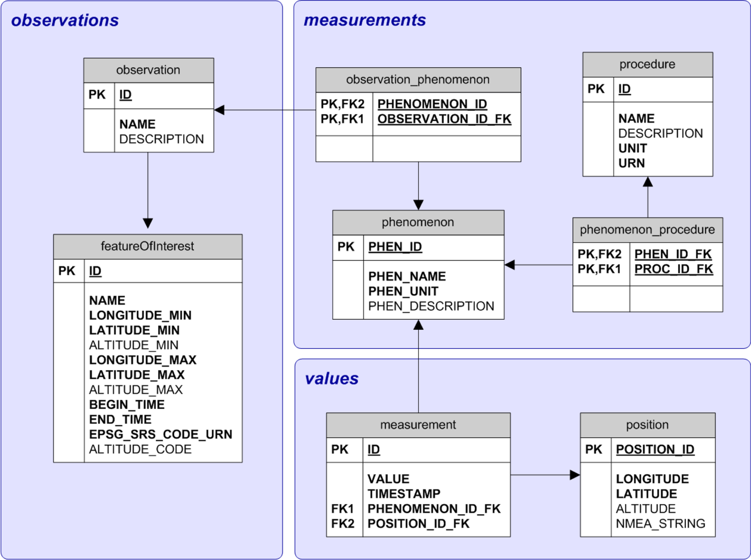Click the procedure table header
Screen dimensions: 751x560
point(647,64)
